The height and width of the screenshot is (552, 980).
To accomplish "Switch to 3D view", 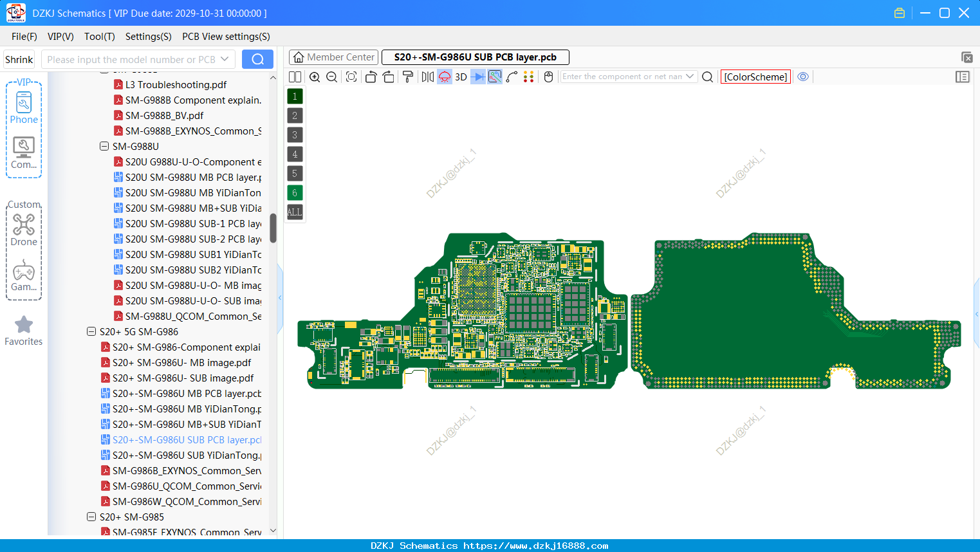I will pos(461,77).
